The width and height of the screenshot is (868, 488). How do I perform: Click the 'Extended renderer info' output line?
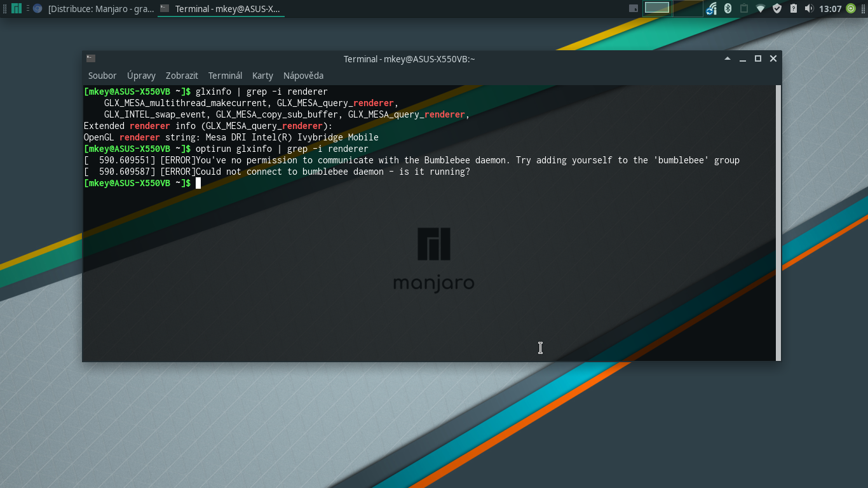(x=208, y=126)
